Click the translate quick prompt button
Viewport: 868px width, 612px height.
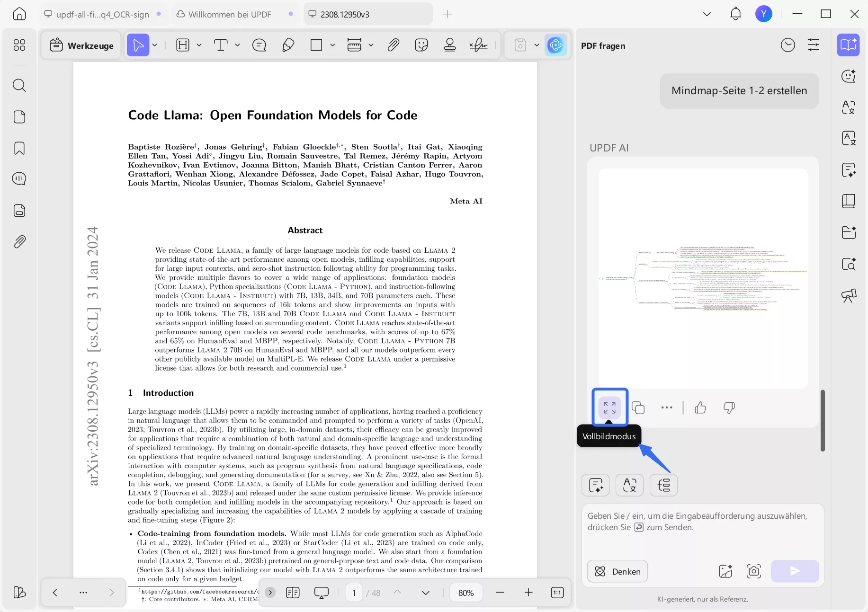coord(629,485)
